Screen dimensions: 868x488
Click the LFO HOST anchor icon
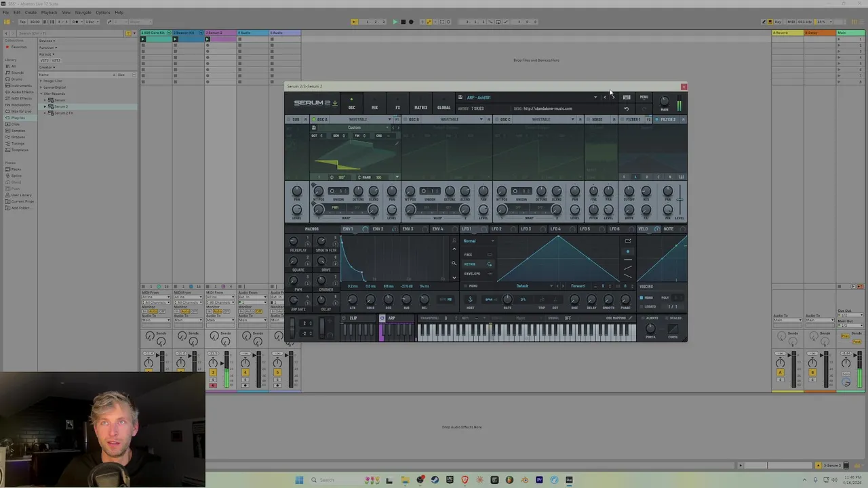pyautogui.click(x=470, y=299)
